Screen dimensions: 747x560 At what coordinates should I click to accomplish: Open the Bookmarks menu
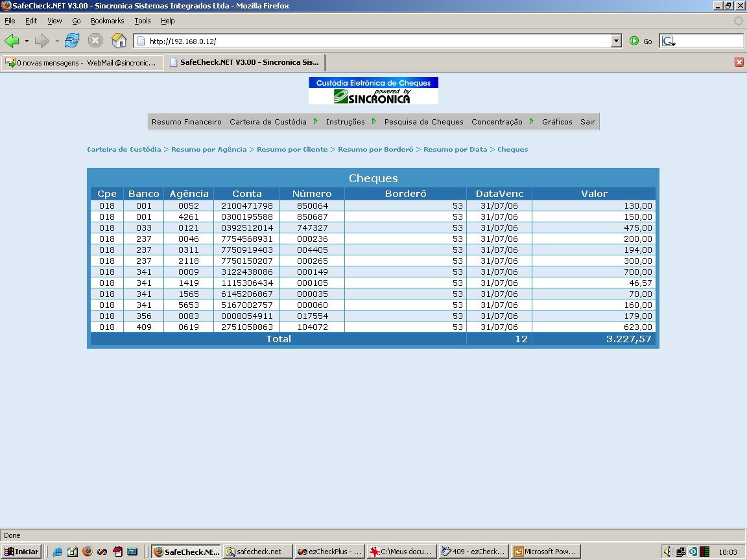tap(107, 21)
